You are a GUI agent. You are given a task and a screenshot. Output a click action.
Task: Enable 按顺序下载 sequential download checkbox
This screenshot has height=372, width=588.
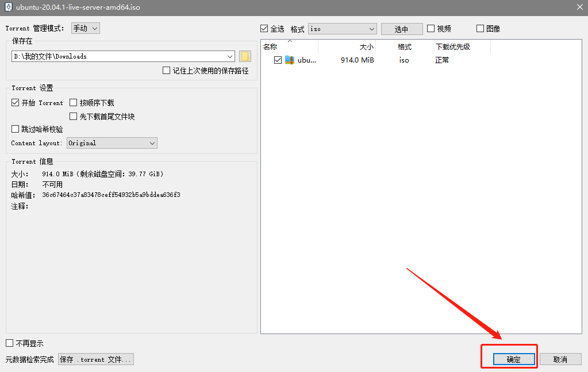(73, 103)
